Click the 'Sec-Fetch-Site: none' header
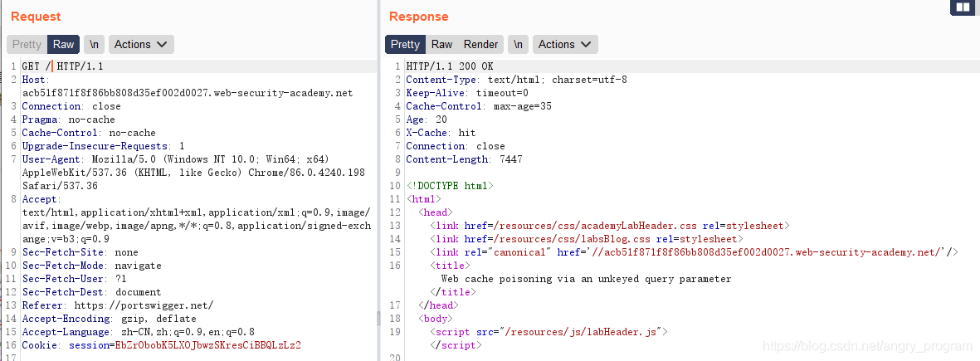The width and height of the screenshot is (980, 361). pyautogui.click(x=79, y=252)
